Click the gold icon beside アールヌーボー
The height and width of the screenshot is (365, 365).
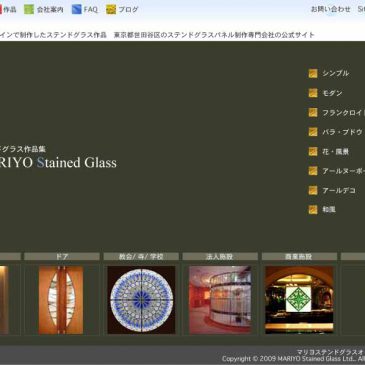click(x=313, y=171)
